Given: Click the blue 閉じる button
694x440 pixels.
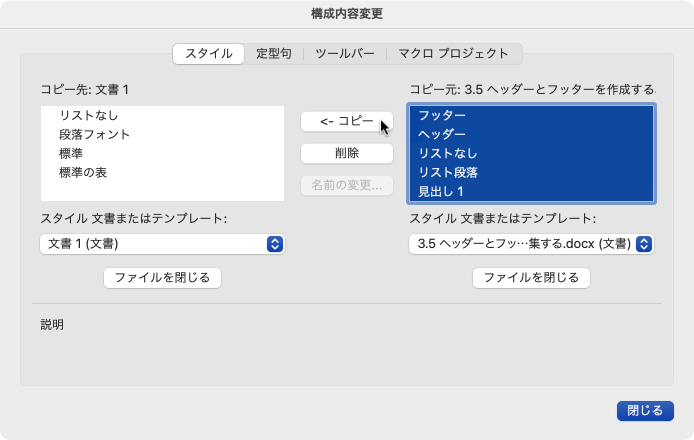Looking at the screenshot, I should coord(645,410).
